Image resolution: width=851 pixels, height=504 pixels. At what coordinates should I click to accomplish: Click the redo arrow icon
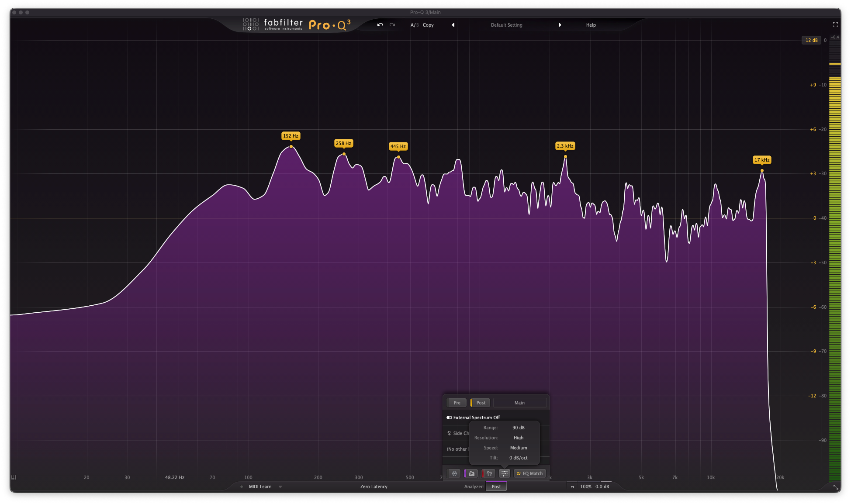click(392, 25)
